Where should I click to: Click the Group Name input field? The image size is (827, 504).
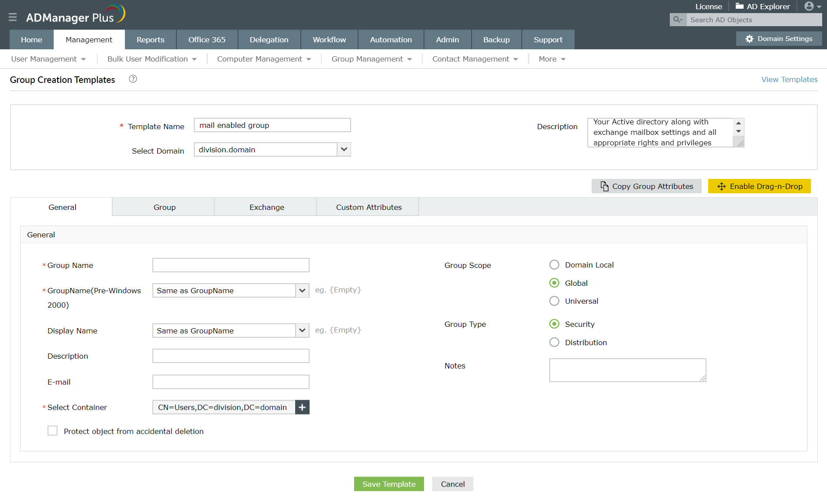pyautogui.click(x=231, y=265)
